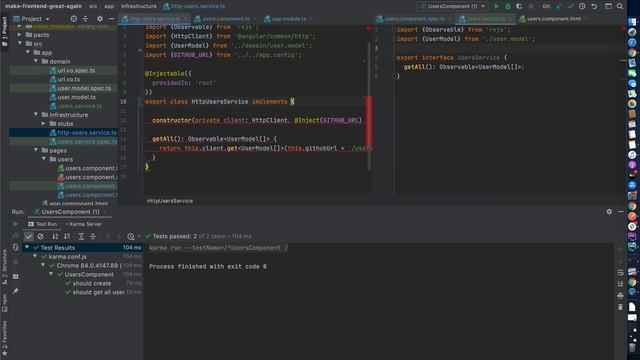
Task: Open the UsersComponent run configuration dropdown
Action: (452, 7)
